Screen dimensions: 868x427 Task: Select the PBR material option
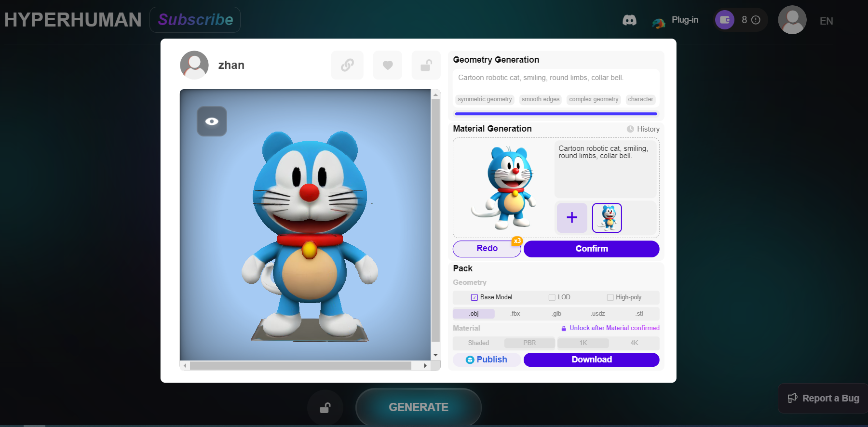529,343
